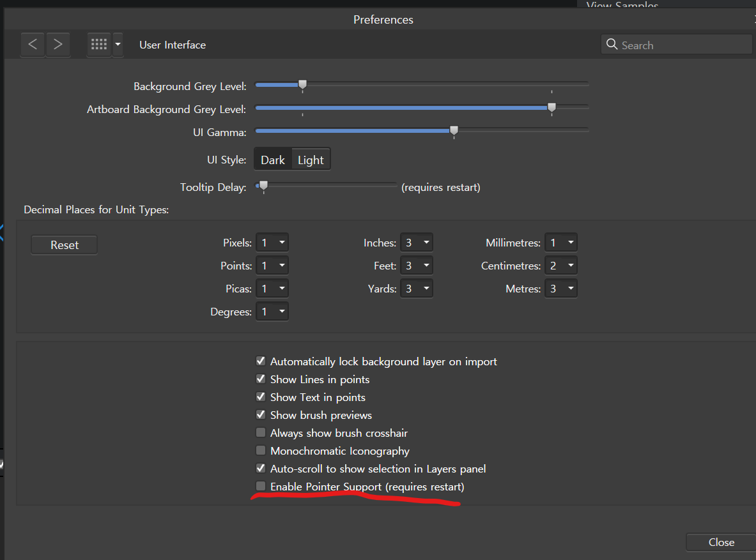Uncheck Automatically lock background layer on import
The height and width of the screenshot is (560, 756).
click(260, 361)
